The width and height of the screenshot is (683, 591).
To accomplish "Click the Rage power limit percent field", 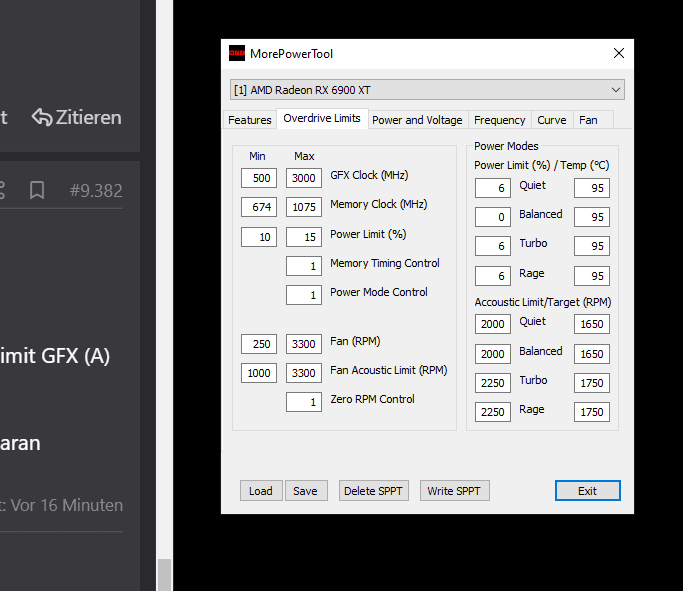I will pos(493,276).
